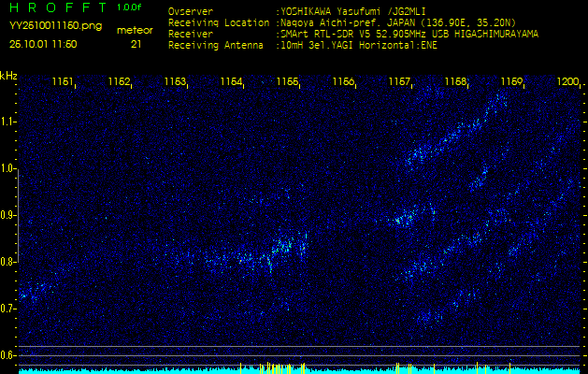Click the 1153 time axis label

(x=175, y=81)
